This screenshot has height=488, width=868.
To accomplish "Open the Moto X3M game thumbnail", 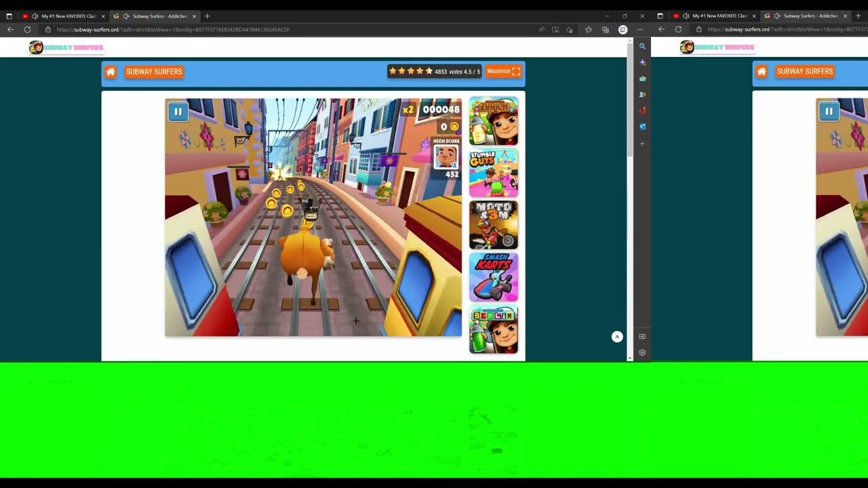I will tap(494, 225).
